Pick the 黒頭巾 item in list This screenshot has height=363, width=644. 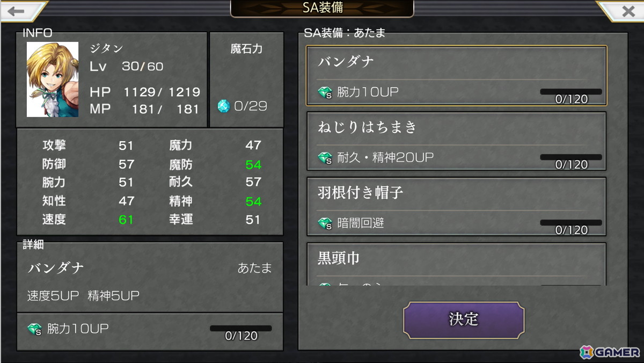point(456,264)
